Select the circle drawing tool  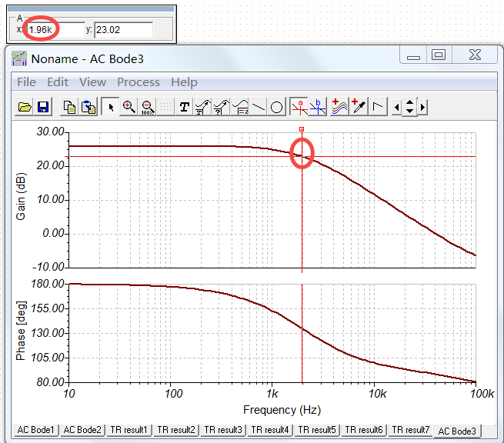[x=277, y=107]
